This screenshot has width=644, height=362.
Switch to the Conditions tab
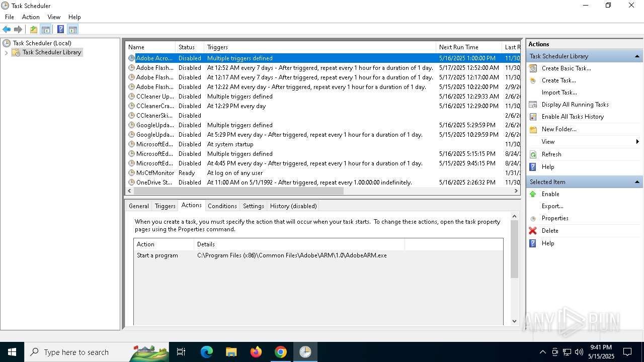[x=222, y=206]
